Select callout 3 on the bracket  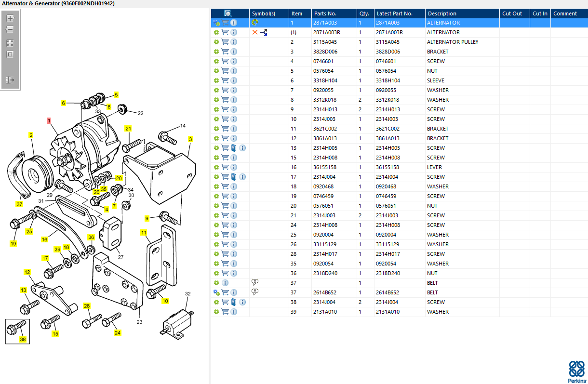pyautogui.click(x=190, y=139)
